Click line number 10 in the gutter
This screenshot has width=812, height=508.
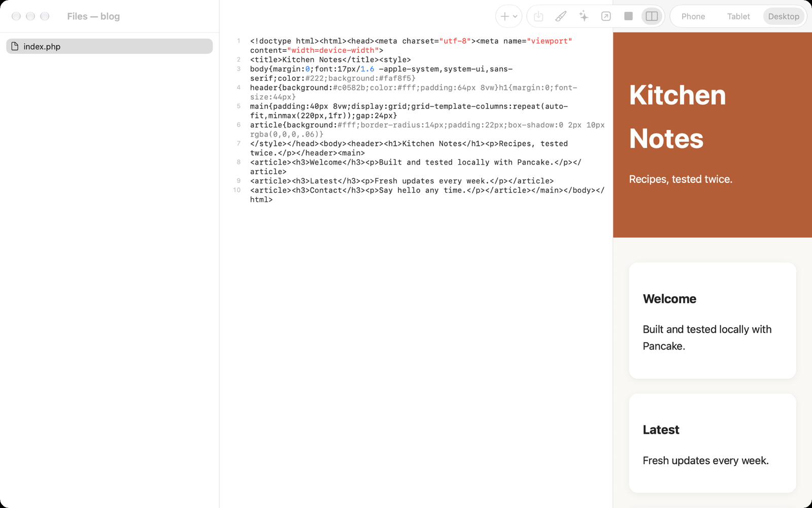[x=237, y=190]
